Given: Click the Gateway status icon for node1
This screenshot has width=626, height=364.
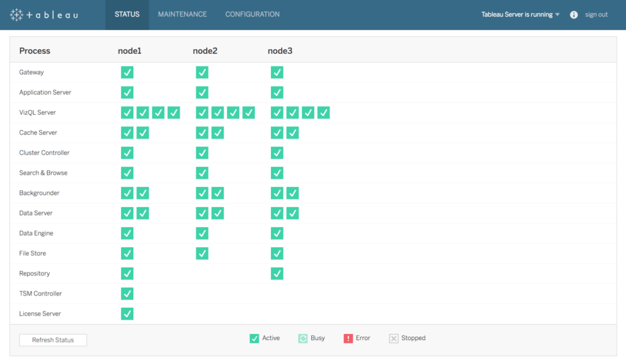Looking at the screenshot, I should click(x=127, y=73).
